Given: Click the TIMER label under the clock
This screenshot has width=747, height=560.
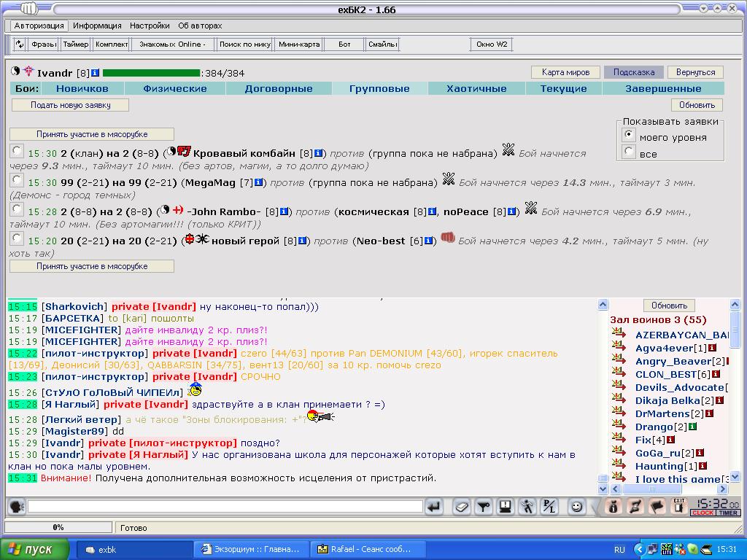Looking at the screenshot, I should (728, 513).
